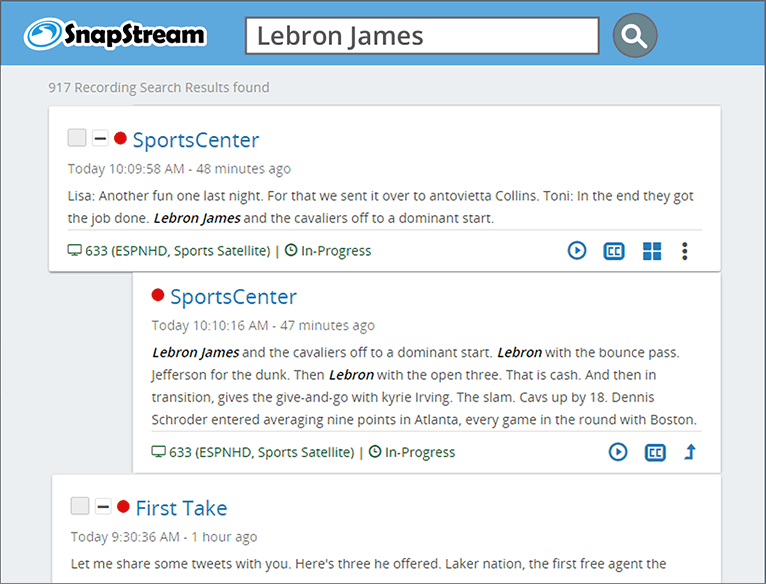Click 'Today 9:30:36 AM - 1 hour ago'
This screenshot has height=584, width=766.
164,537
